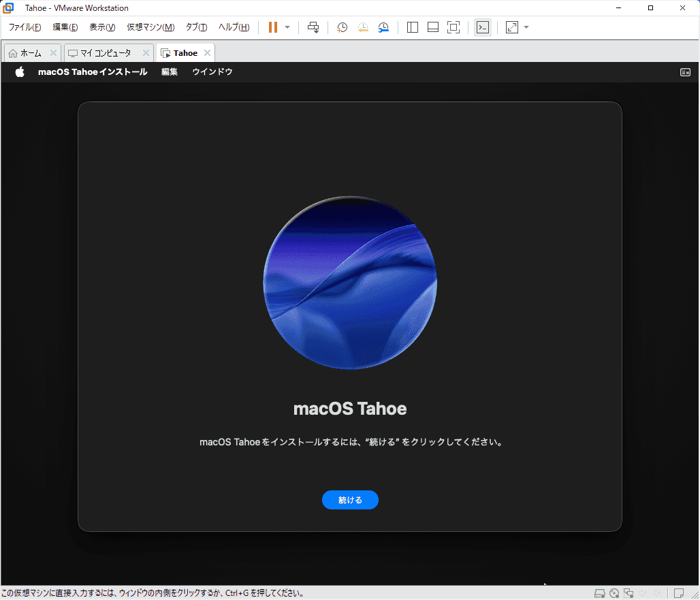Screen dimensions: 700x600
Task: Expand the stretch mode dropdown arrow
Action: [526, 27]
